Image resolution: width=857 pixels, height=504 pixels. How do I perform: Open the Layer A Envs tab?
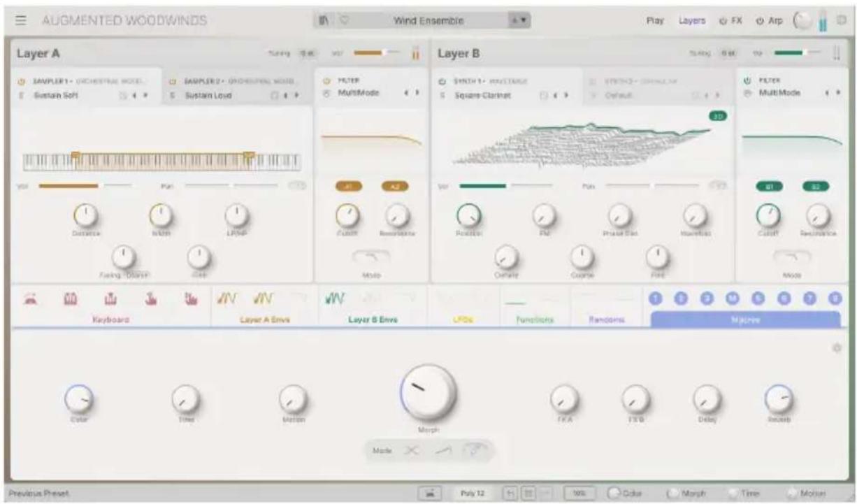(x=265, y=319)
